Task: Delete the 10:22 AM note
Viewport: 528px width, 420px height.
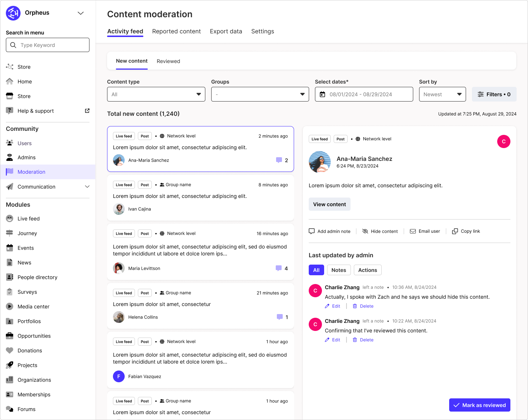Action: click(x=363, y=340)
